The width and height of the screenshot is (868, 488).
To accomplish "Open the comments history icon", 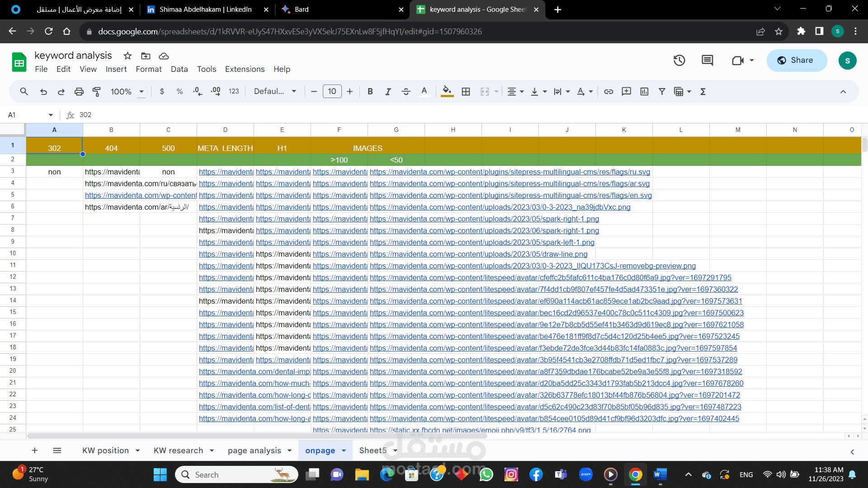I will [x=707, y=61].
